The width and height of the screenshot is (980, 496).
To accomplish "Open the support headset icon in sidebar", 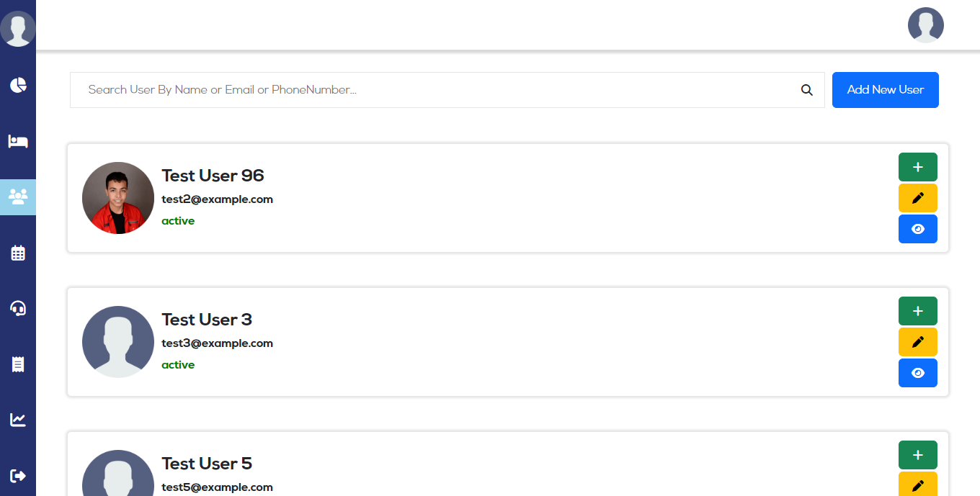I will pyautogui.click(x=18, y=309).
